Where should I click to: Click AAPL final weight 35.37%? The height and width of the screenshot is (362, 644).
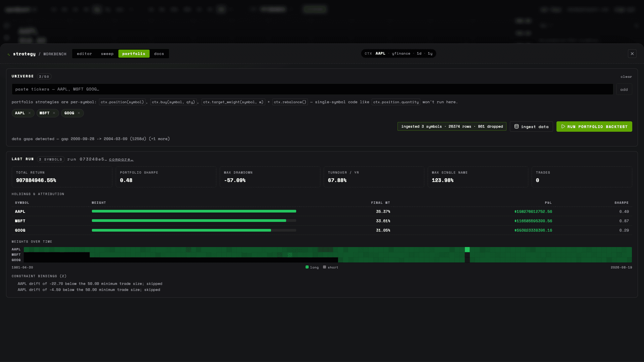383,212
